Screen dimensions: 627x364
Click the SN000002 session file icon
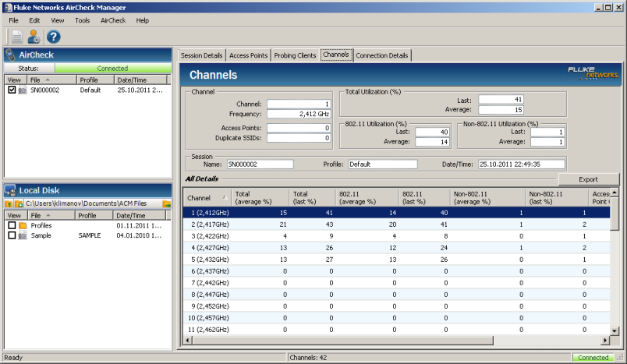coord(23,90)
